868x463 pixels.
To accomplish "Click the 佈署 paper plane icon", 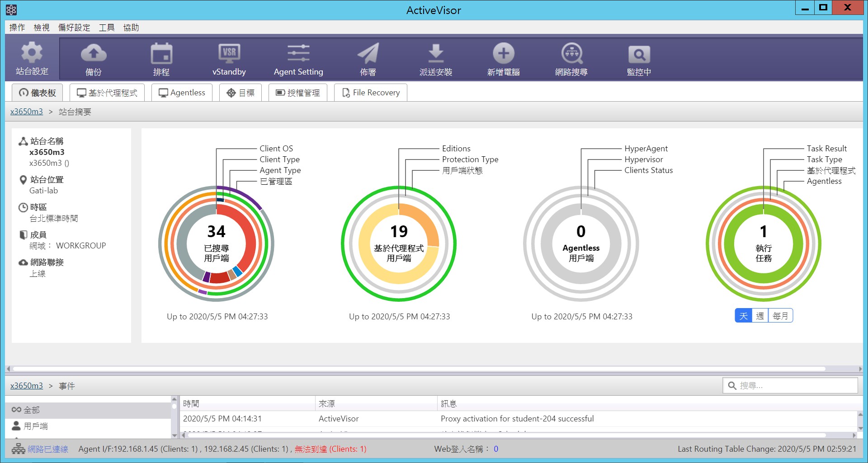I will (x=368, y=53).
